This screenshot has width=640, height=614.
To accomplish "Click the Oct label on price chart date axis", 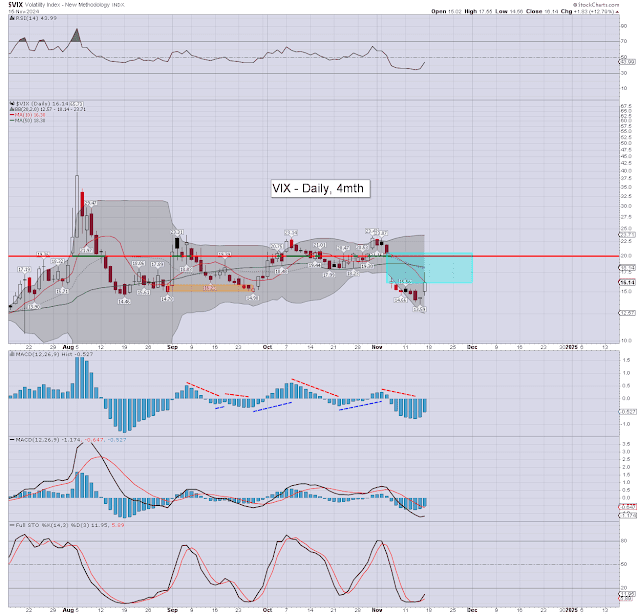I will [267, 347].
